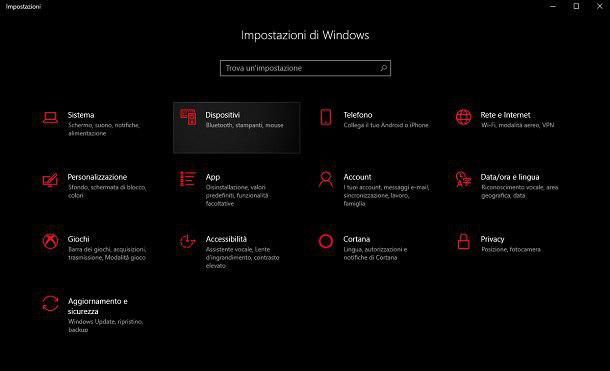Screen dimensions: 610x371
Task: Open the Account person icon
Action: click(x=326, y=179)
